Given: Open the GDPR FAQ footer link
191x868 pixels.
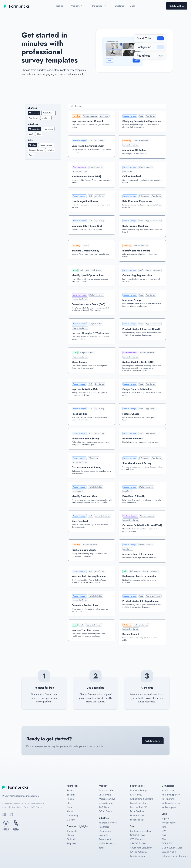Looking at the screenshot, I should pos(167,844).
